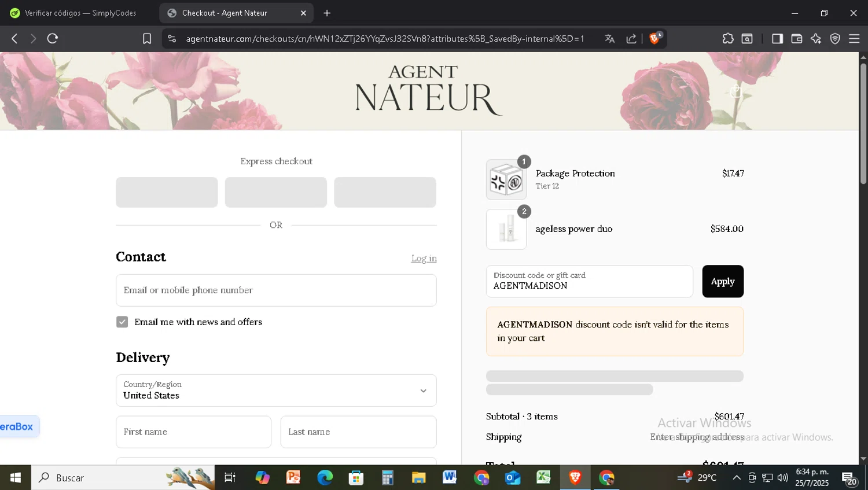Open Brave Wallet
The height and width of the screenshot is (490, 868).
(797, 39)
